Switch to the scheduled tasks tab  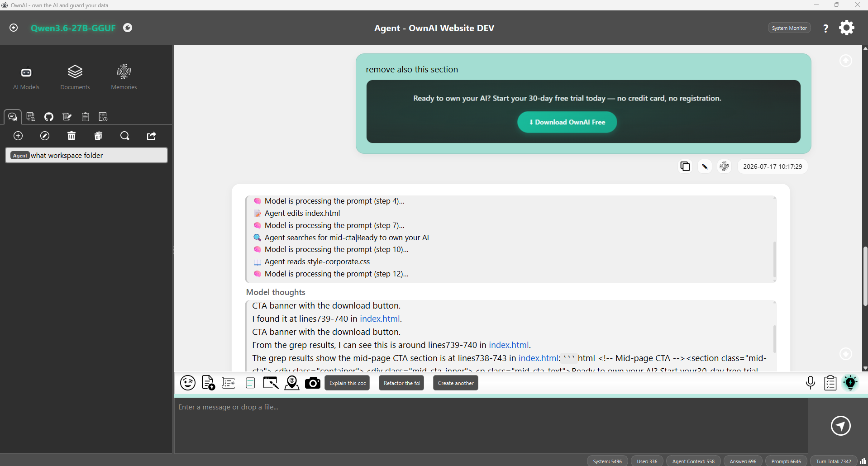click(x=103, y=117)
